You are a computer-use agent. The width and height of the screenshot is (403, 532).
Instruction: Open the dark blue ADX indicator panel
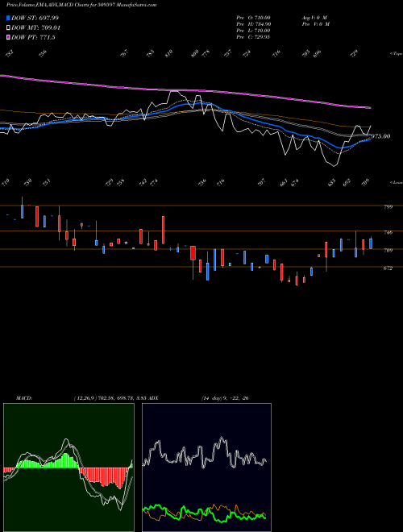[x=206, y=468]
